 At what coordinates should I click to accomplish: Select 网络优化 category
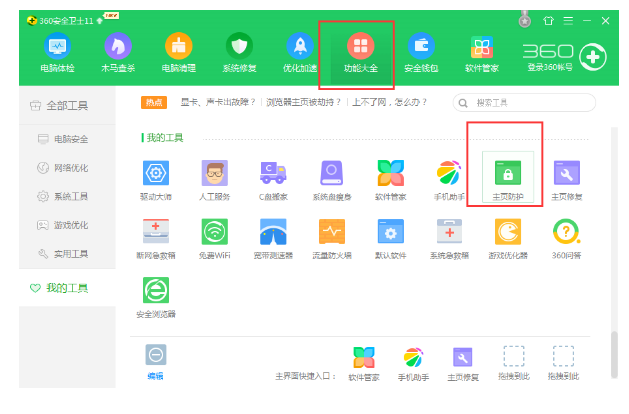[67, 168]
